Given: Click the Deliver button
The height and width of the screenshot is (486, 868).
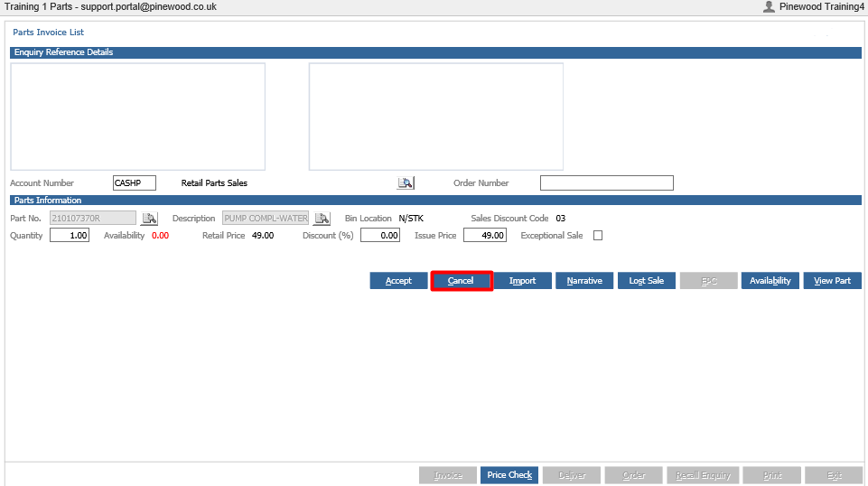Looking at the screenshot, I should pos(572,475).
